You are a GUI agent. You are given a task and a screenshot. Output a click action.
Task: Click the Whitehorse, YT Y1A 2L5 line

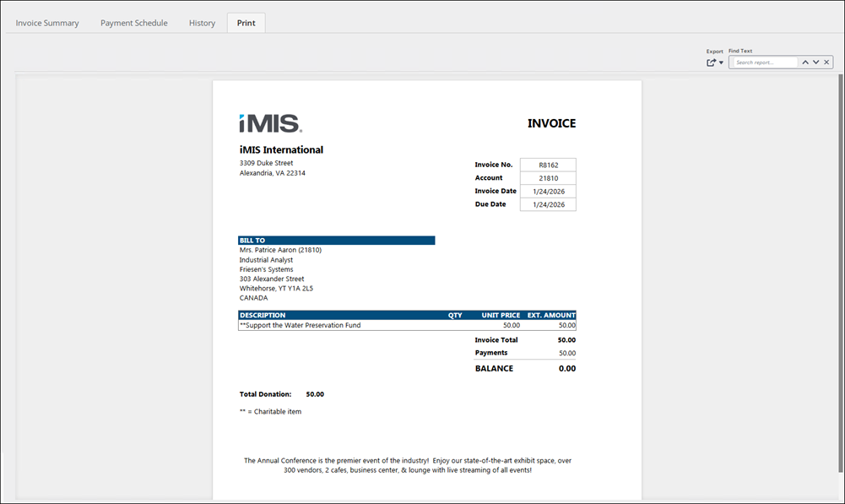click(x=276, y=289)
